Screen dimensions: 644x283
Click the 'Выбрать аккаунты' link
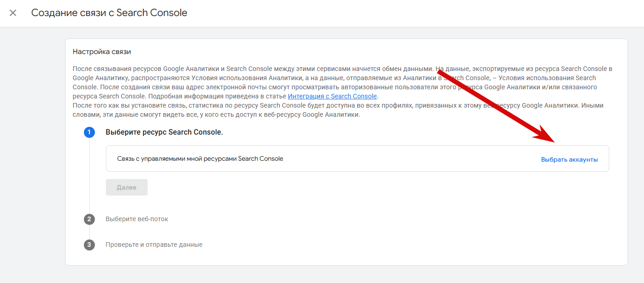click(569, 159)
